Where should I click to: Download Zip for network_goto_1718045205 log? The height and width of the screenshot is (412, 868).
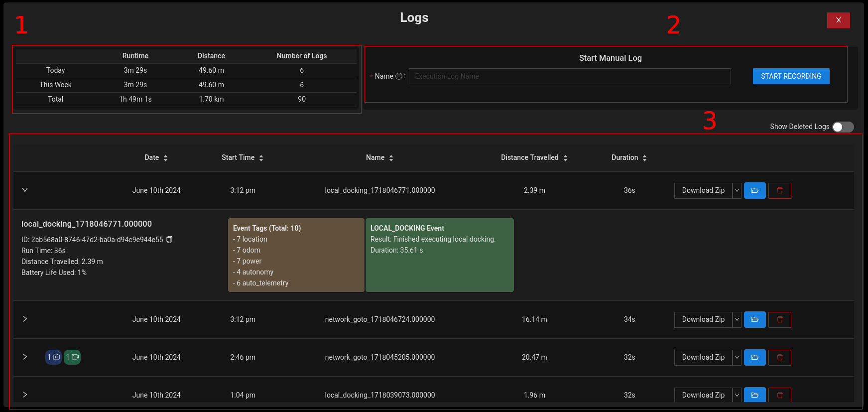coord(703,358)
